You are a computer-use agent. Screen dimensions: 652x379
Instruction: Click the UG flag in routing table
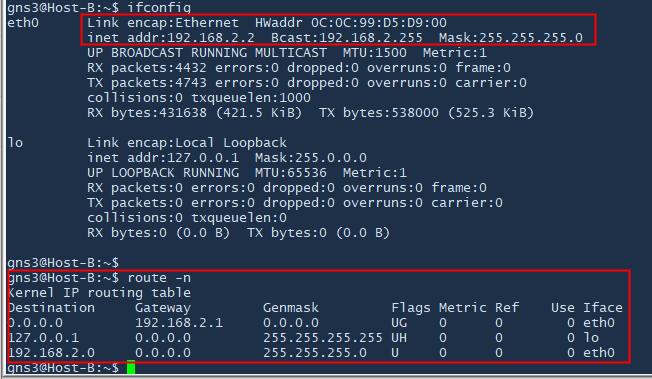[399, 323]
